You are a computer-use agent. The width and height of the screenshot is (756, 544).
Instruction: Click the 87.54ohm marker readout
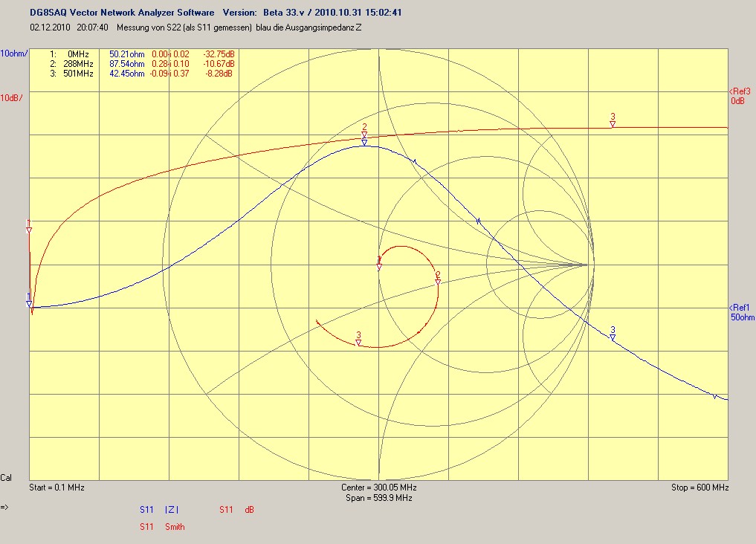127,64
